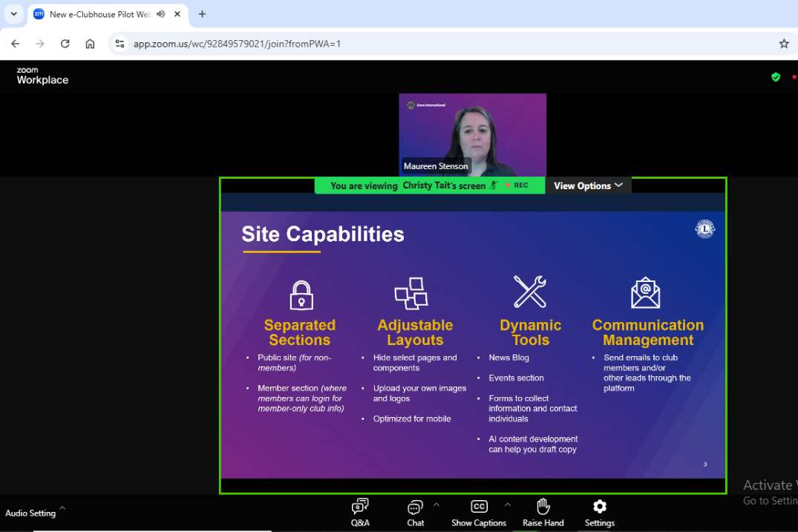Click the Raise Hand icon

[x=543, y=512]
